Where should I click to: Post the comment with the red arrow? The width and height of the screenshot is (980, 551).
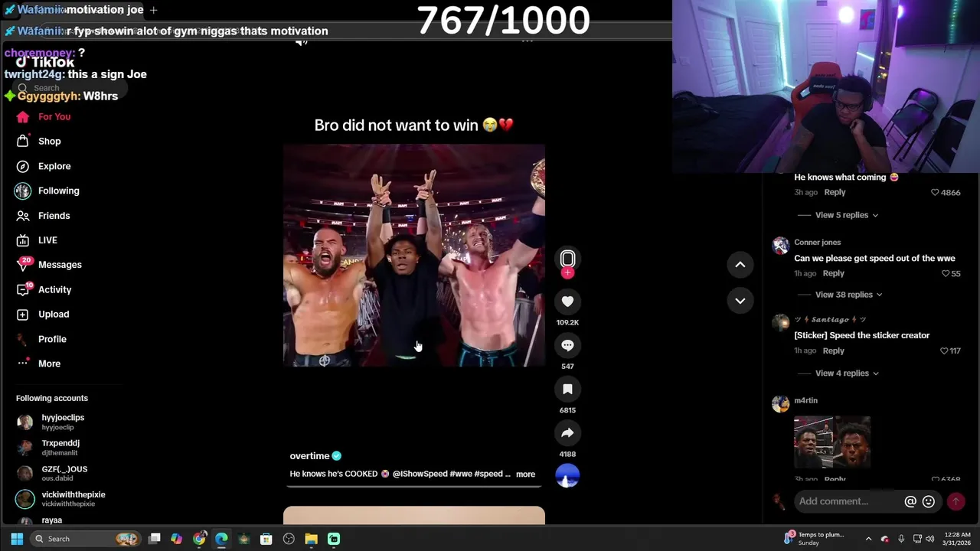click(955, 501)
